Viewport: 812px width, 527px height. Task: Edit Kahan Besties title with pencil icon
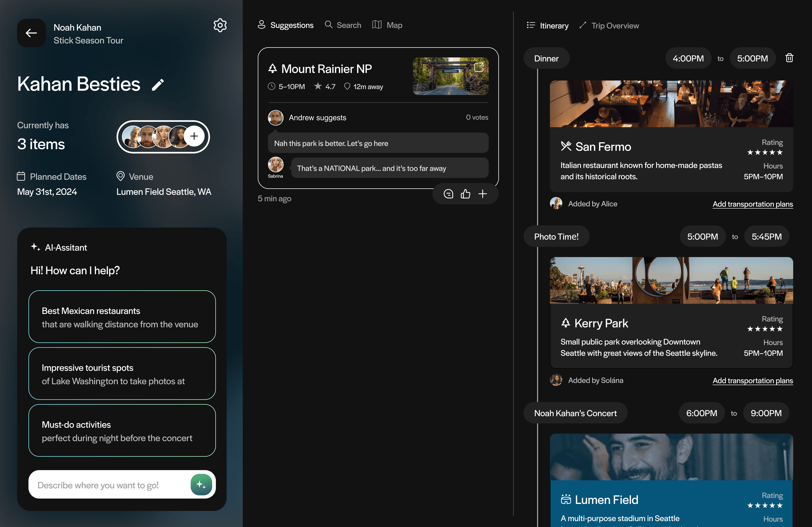tap(158, 85)
